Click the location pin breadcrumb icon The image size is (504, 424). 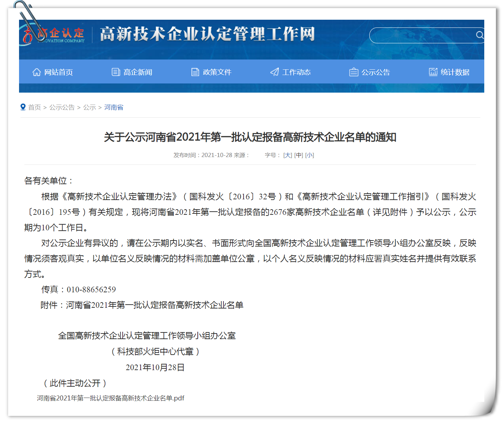(23, 107)
